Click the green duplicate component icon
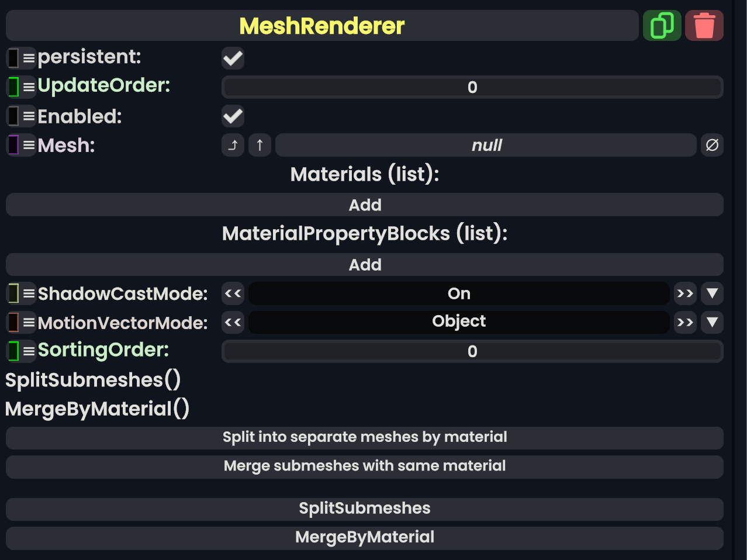Image resolution: width=747 pixels, height=560 pixels. click(662, 26)
